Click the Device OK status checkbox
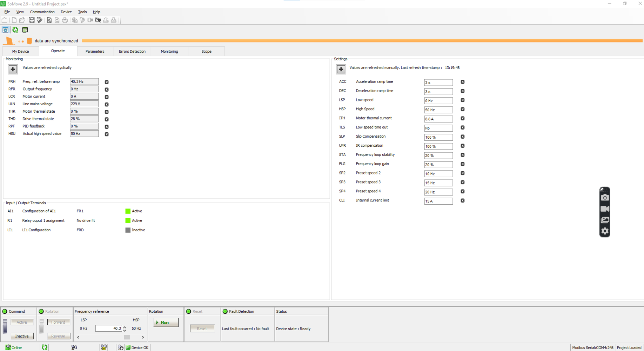This screenshot has width=644, height=351. point(128,347)
